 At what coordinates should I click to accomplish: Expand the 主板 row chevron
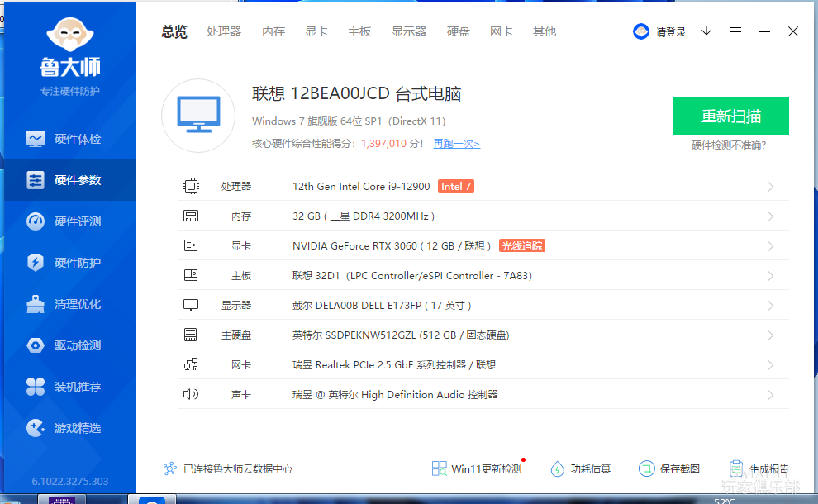coord(771,276)
